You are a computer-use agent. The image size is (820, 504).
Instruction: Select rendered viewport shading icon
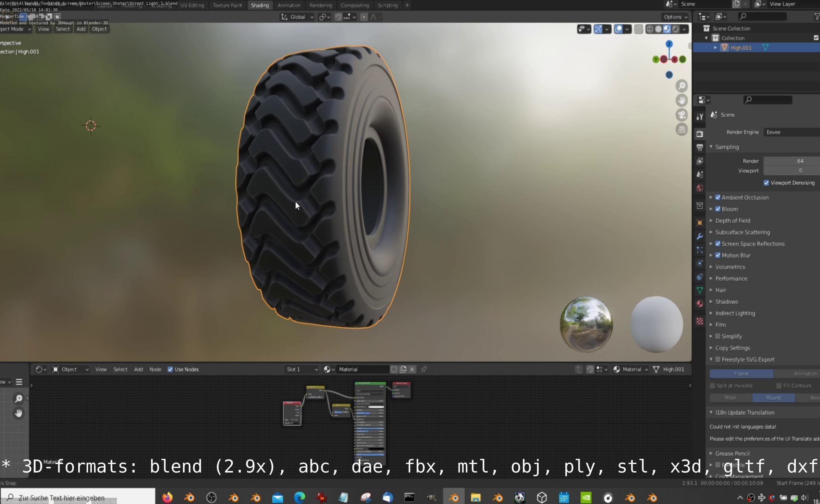(675, 29)
